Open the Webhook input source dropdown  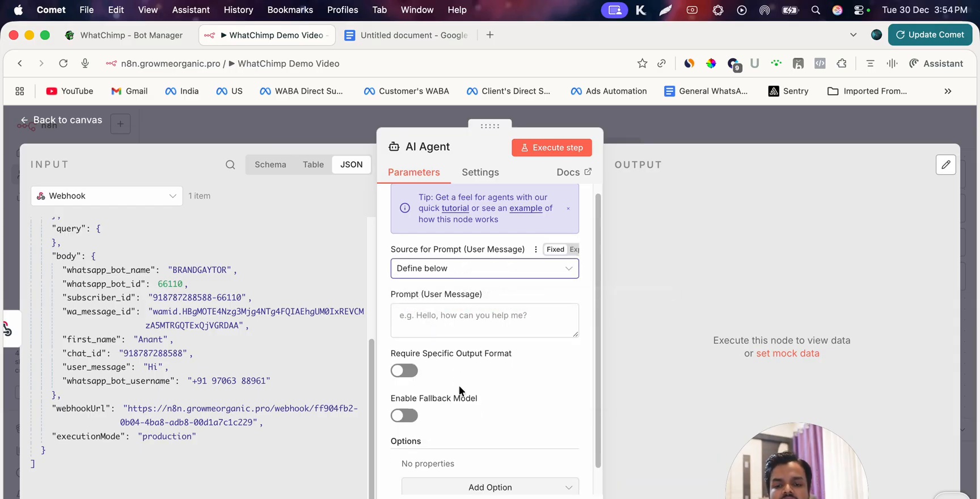tap(107, 196)
